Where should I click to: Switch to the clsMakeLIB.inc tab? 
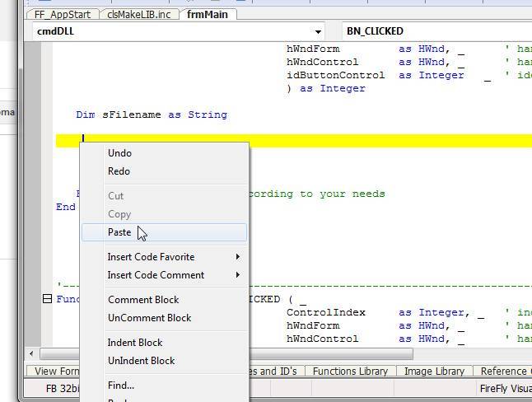(140, 14)
